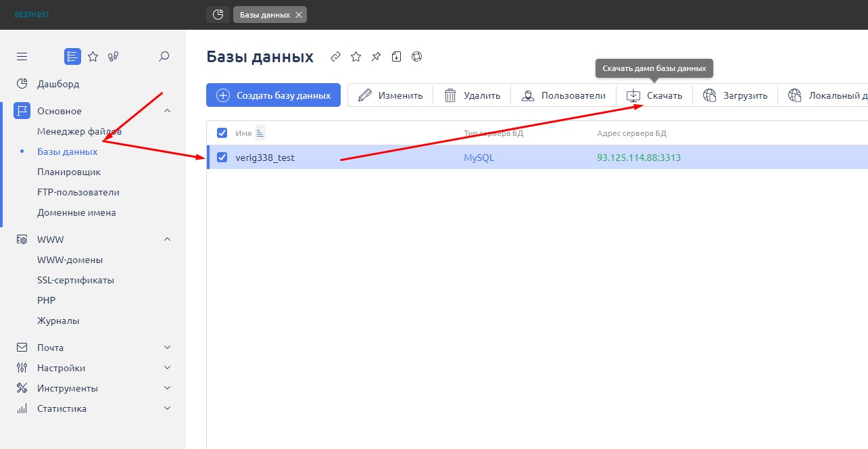Open Менеджер файлов in sidebar

(79, 131)
